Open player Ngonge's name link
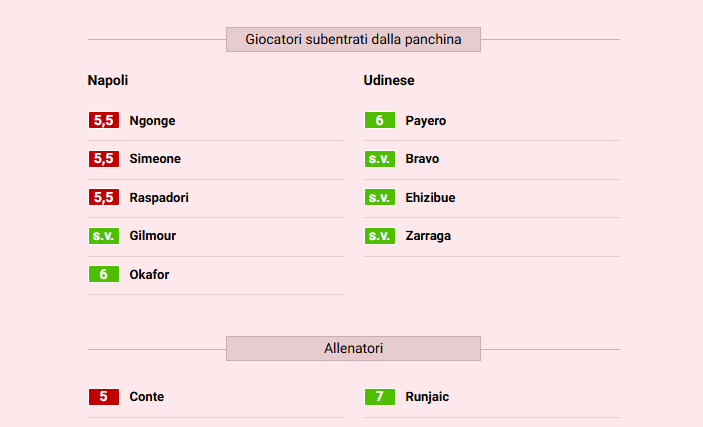Viewport: 703px width, 427px height. coord(152,121)
